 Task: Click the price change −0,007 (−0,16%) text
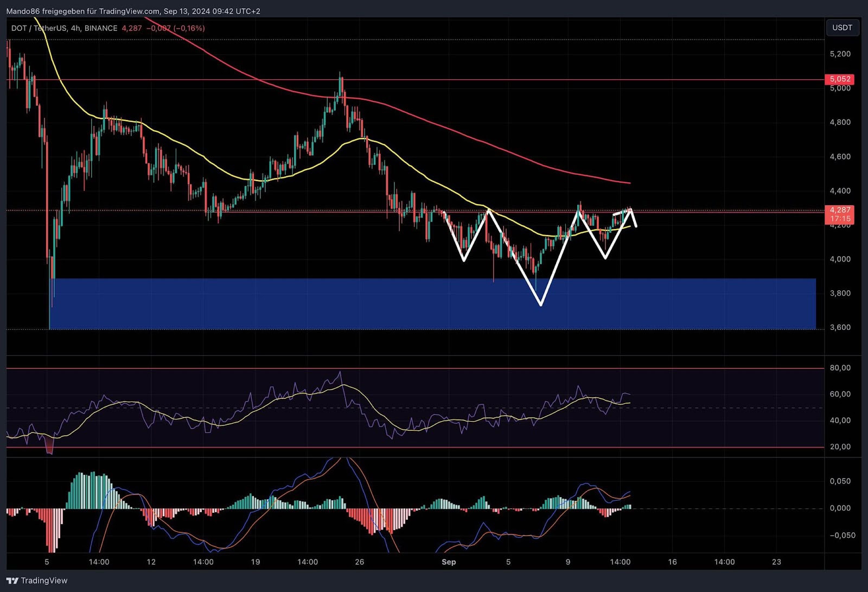175,28
